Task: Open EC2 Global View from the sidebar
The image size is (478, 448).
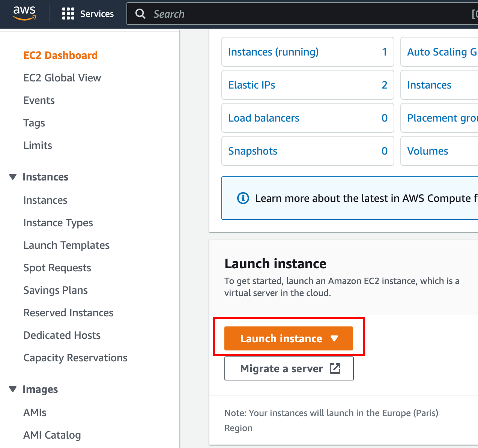Action: click(x=62, y=78)
